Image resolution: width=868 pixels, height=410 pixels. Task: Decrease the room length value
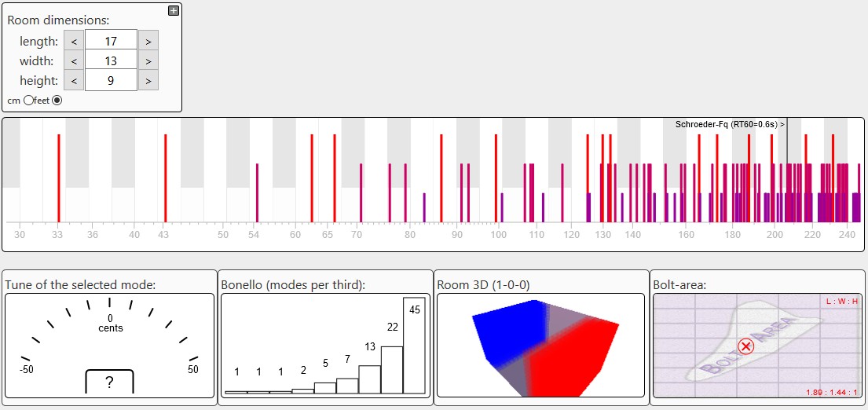74,41
